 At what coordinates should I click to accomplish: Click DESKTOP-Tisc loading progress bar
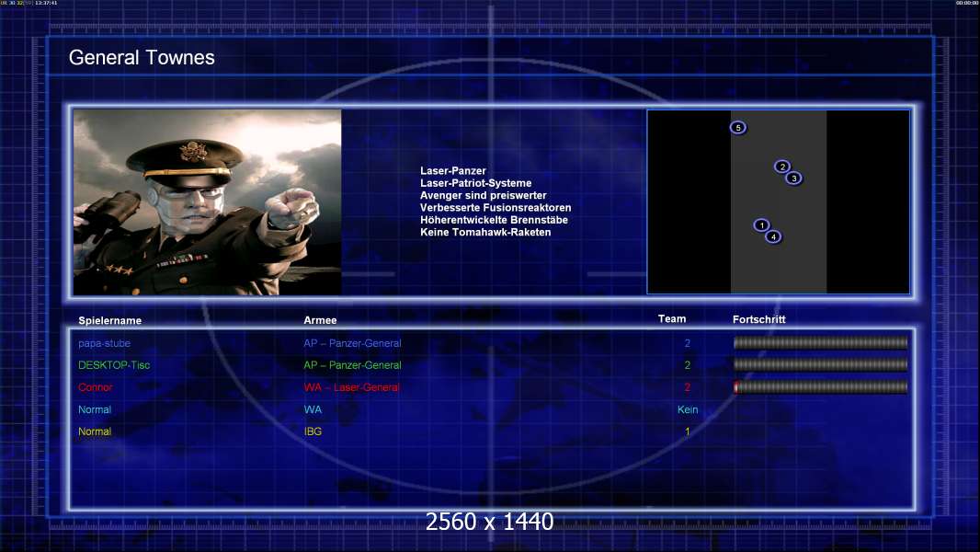click(x=820, y=364)
